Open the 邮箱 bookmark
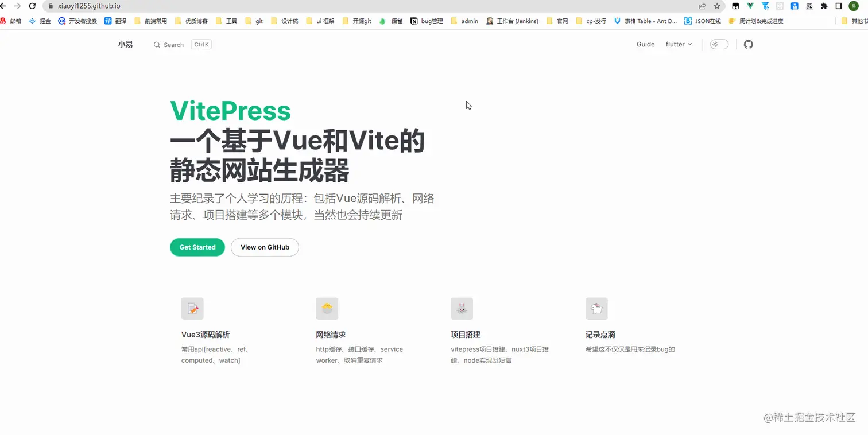 tap(11, 21)
